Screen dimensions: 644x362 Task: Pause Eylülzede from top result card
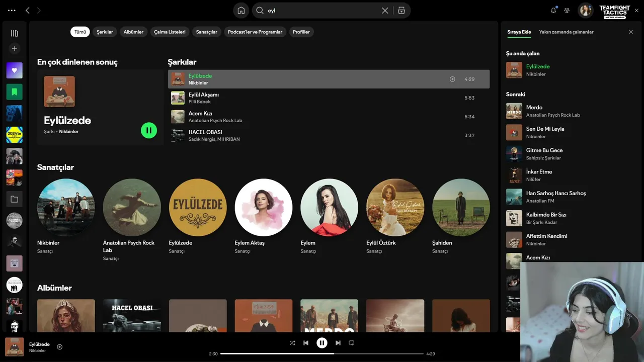[x=149, y=131]
